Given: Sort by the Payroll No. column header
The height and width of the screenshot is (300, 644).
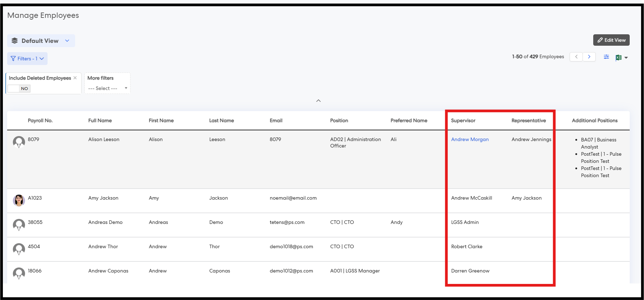Looking at the screenshot, I should coord(40,120).
